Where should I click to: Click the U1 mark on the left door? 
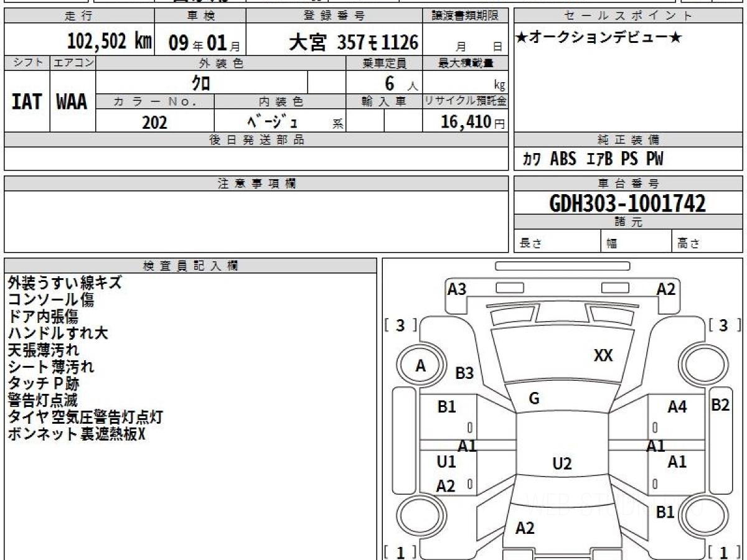[446, 462]
